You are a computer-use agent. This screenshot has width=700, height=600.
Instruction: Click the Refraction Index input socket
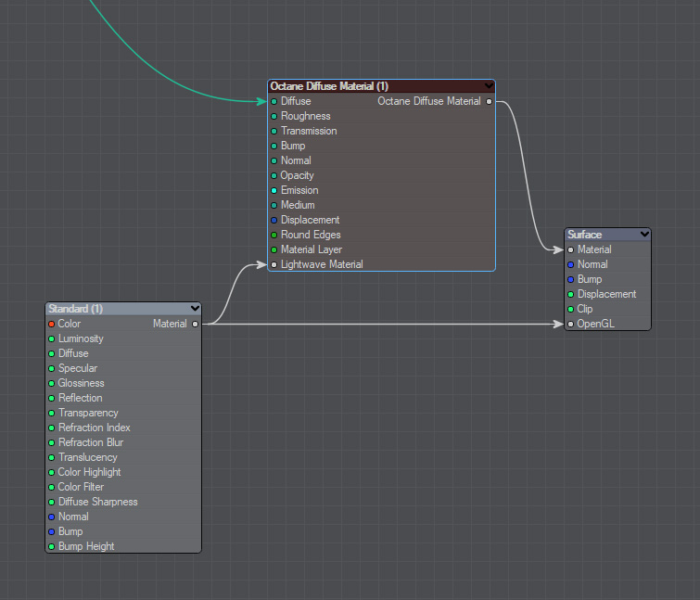[x=51, y=428]
